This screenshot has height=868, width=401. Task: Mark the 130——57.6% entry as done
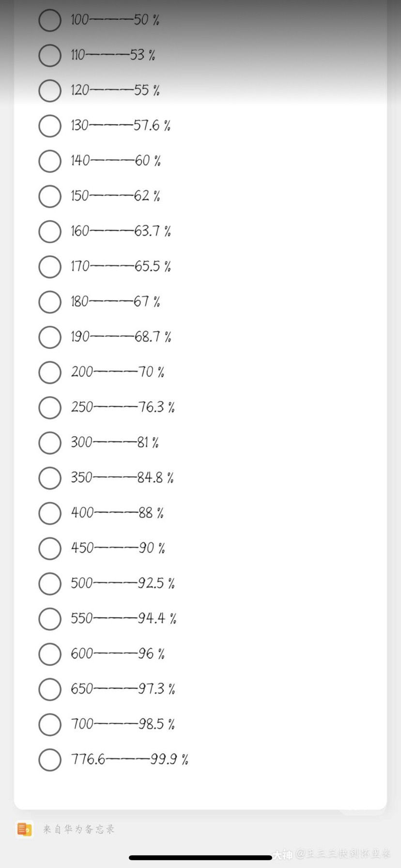(x=50, y=126)
